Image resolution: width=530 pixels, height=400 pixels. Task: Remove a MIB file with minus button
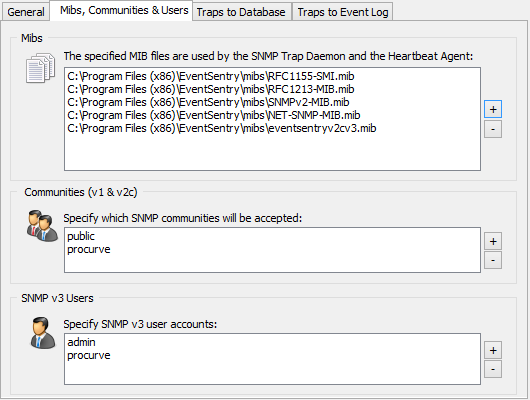coord(493,129)
